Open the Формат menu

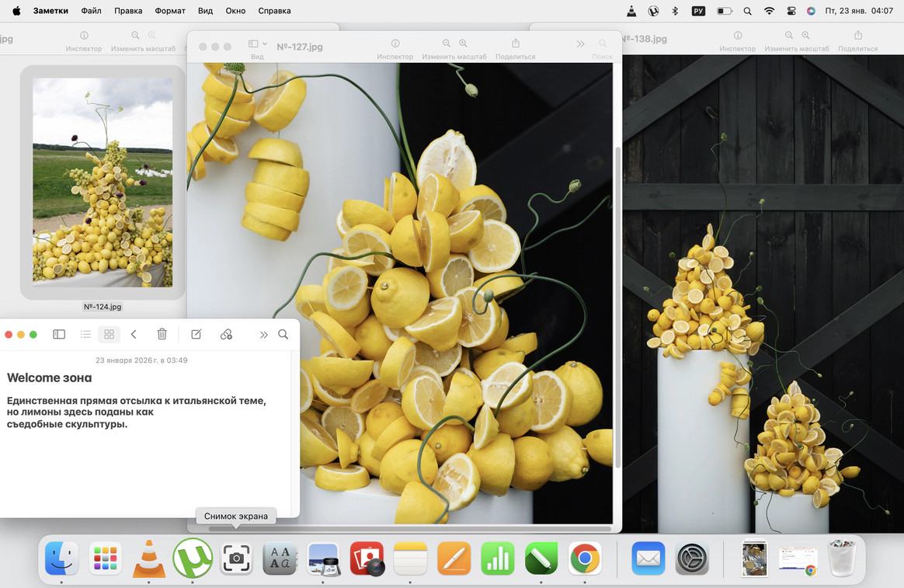coord(170,11)
